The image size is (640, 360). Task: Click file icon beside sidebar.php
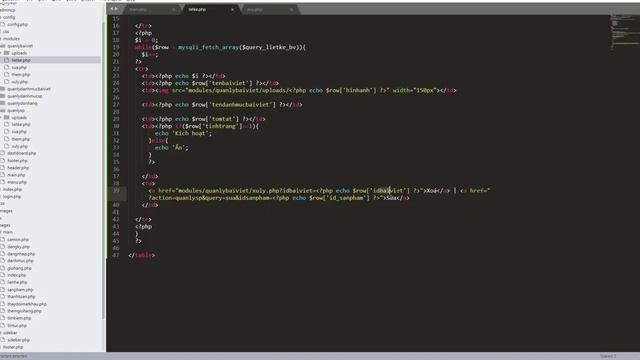[2, 340]
